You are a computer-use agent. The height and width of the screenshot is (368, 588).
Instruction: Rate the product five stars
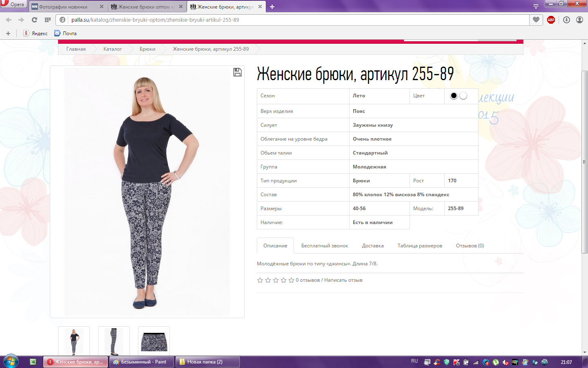point(291,280)
